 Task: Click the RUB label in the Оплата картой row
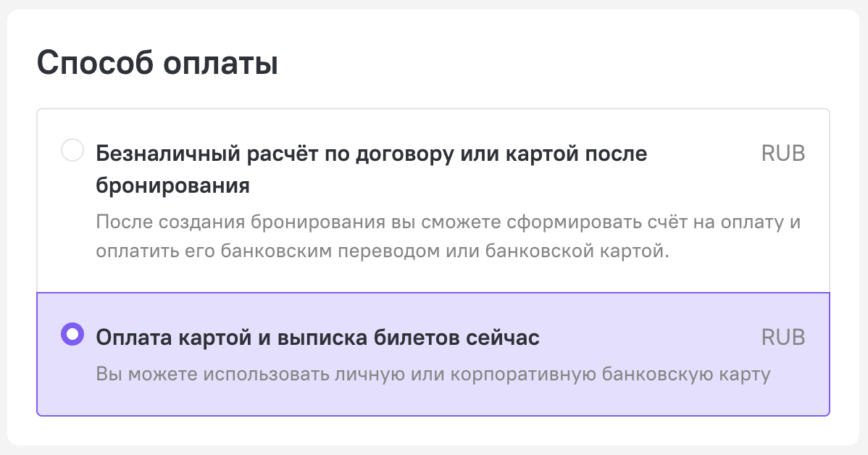click(x=783, y=337)
